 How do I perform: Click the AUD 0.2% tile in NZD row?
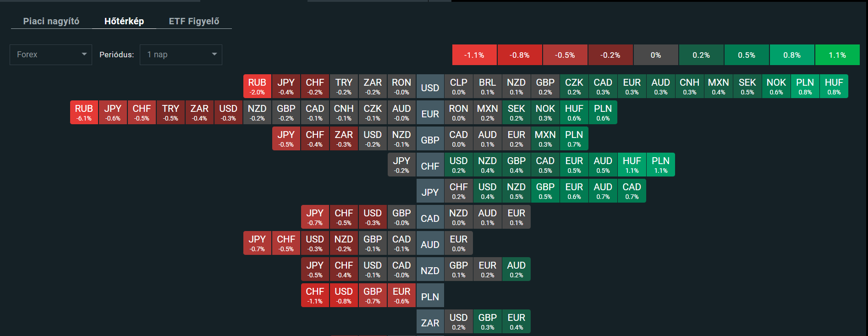(x=516, y=269)
